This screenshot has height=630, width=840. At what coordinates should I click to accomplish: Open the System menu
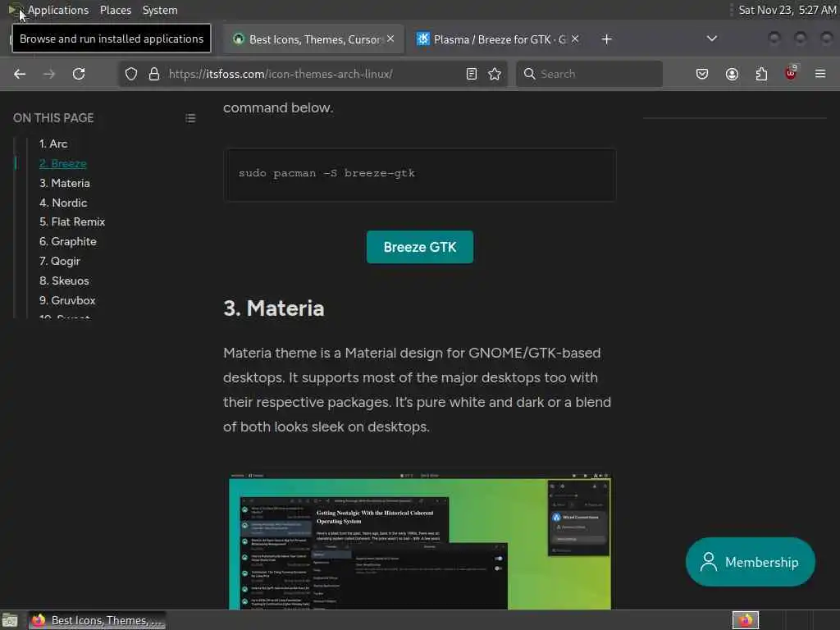160,10
